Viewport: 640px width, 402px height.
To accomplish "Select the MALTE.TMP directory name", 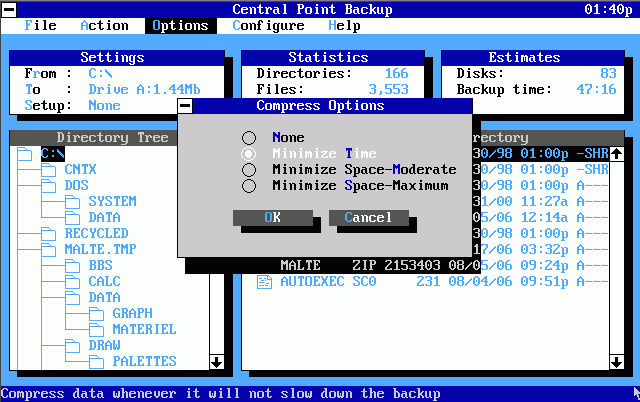I will click(x=100, y=249).
